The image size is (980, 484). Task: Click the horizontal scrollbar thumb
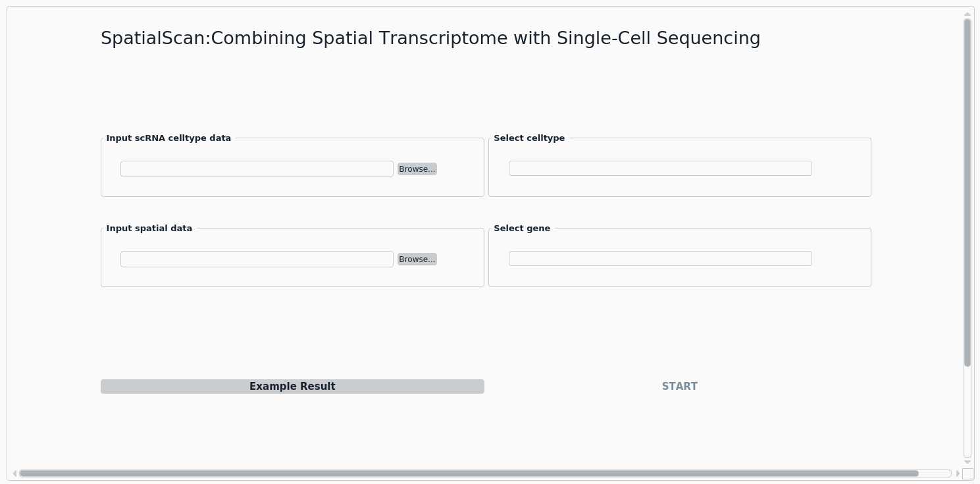(x=469, y=473)
